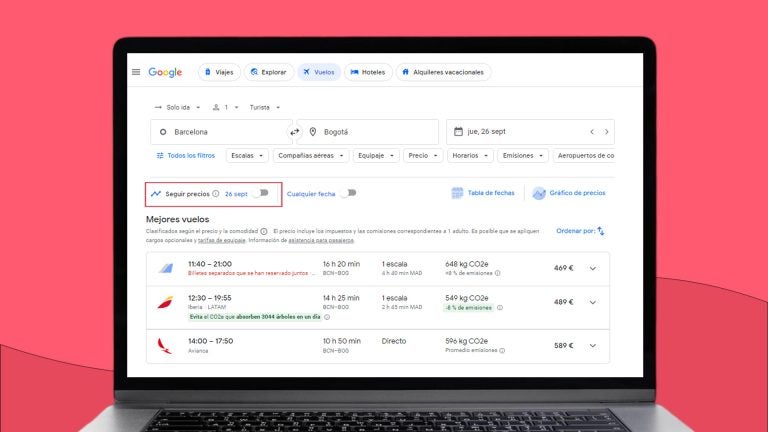Open the hamburger main menu
768x432 pixels.
(x=136, y=72)
